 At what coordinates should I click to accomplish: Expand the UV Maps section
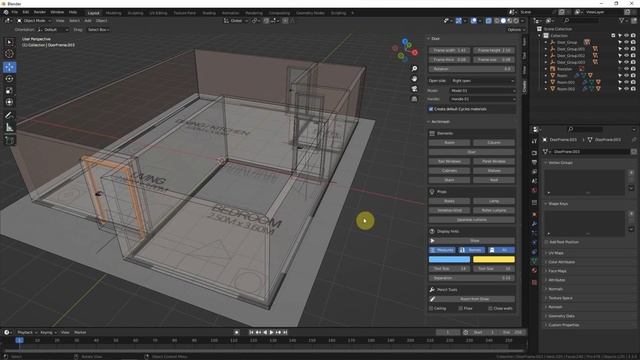coord(556,253)
